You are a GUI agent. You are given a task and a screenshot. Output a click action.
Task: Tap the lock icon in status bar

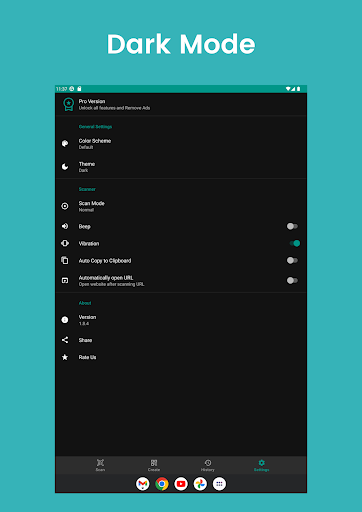coord(79,89)
